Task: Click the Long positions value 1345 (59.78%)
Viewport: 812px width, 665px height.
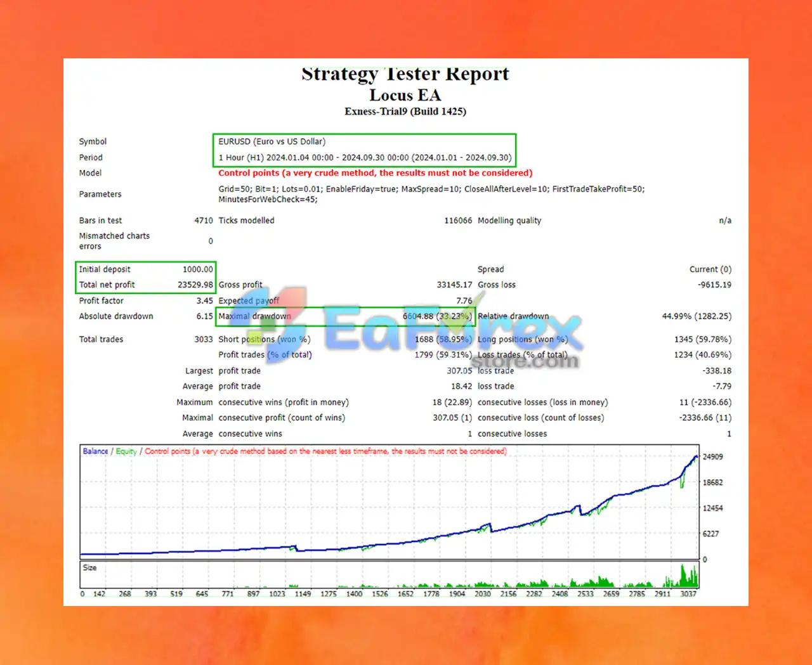Action: [703, 339]
